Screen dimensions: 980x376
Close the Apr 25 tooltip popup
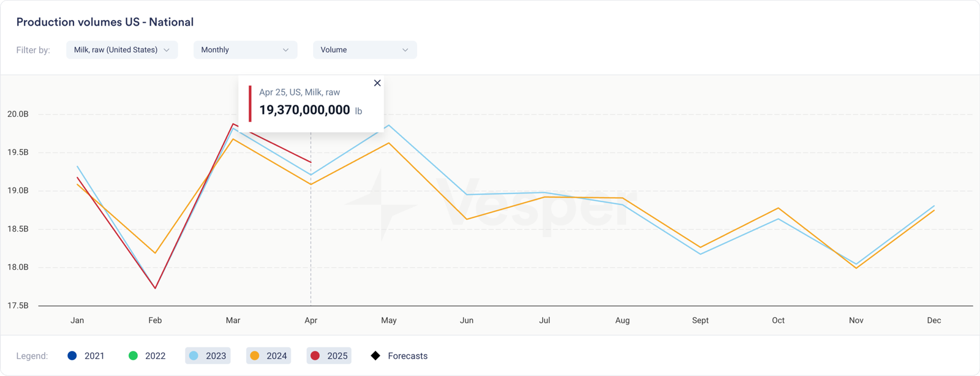point(377,83)
